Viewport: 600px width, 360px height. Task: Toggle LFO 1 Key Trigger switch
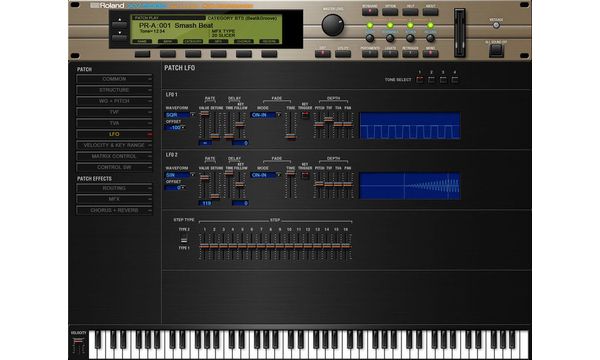pos(305,115)
